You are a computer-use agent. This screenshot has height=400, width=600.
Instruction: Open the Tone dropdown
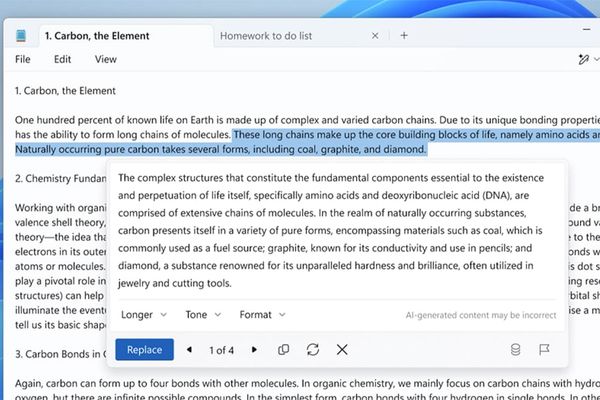[203, 315]
